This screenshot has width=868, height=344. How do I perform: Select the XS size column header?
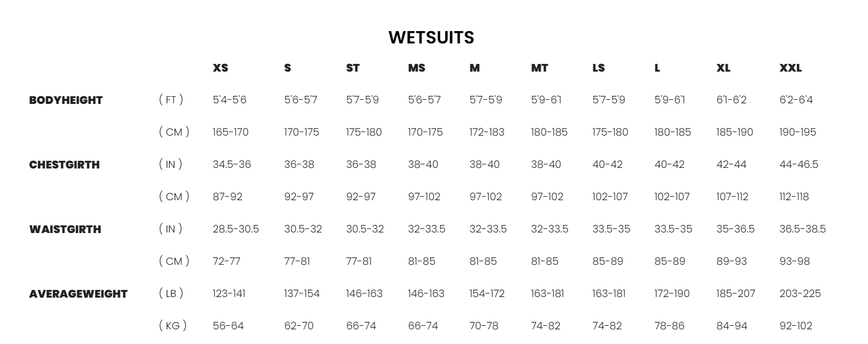[x=220, y=68]
